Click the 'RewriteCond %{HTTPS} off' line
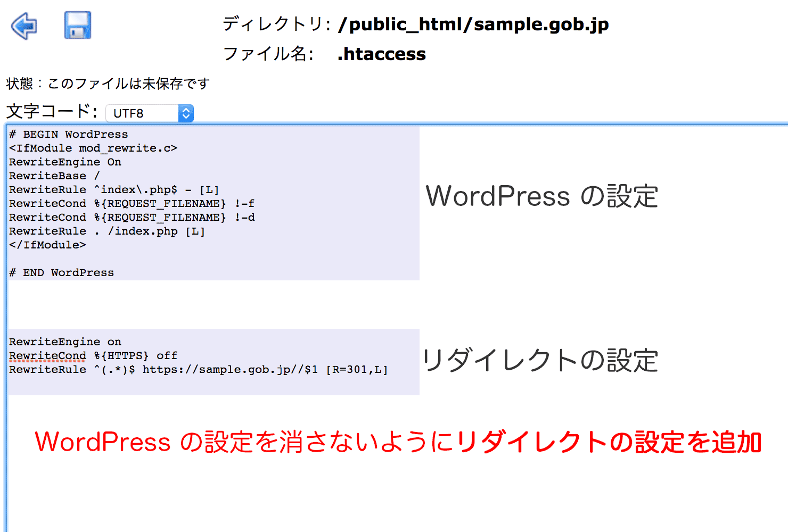The height and width of the screenshot is (532, 788). click(93, 355)
